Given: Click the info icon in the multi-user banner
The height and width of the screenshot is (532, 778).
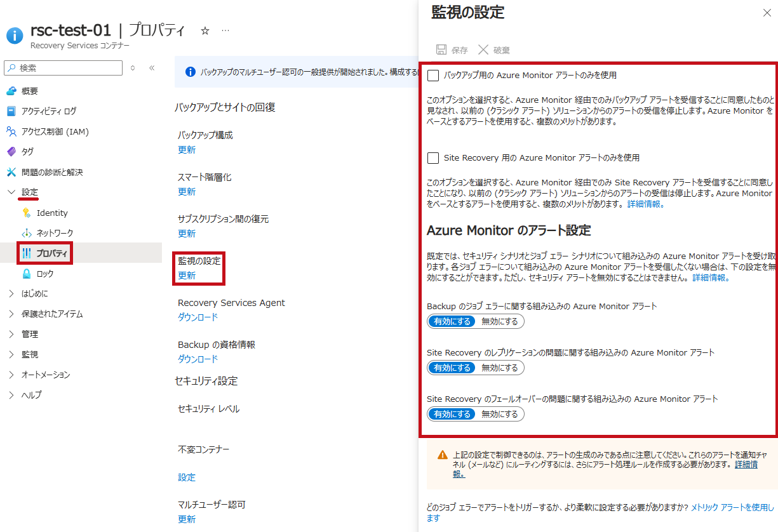Looking at the screenshot, I should click(x=190, y=72).
